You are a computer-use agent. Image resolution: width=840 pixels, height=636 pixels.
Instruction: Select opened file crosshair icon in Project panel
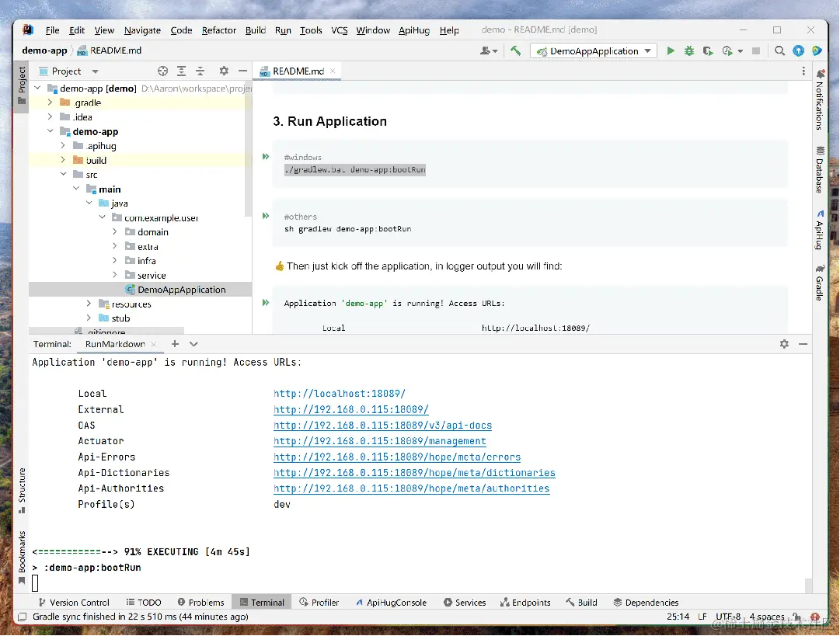163,71
